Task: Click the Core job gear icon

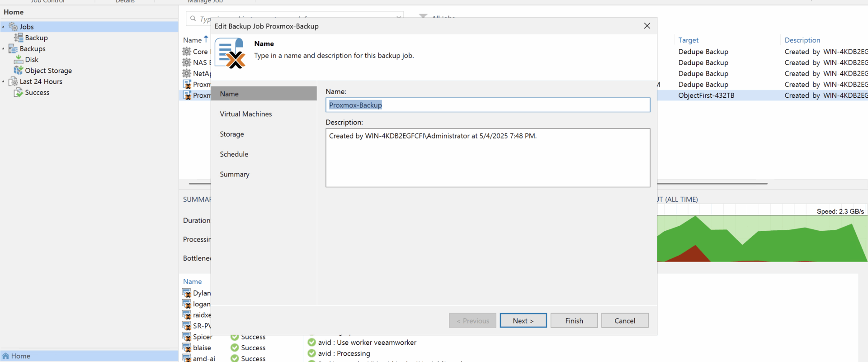Action: [x=187, y=52]
